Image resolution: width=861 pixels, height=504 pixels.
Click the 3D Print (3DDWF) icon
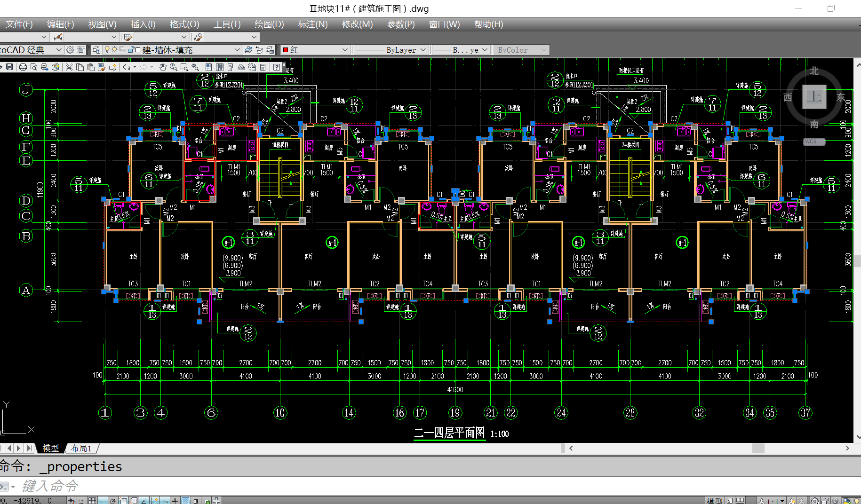coord(56,67)
